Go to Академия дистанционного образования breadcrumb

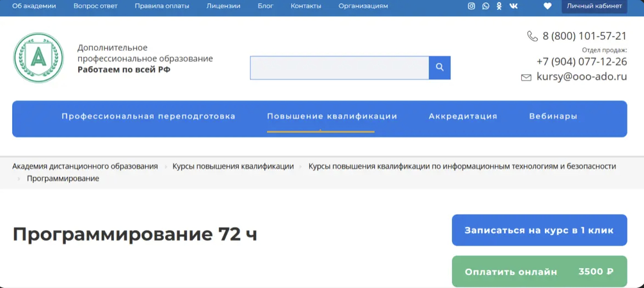(x=85, y=167)
